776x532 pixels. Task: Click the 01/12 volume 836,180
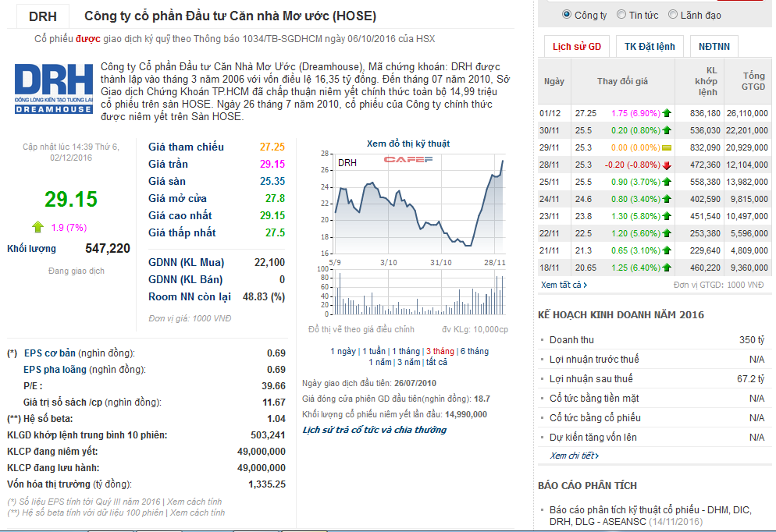pos(705,113)
